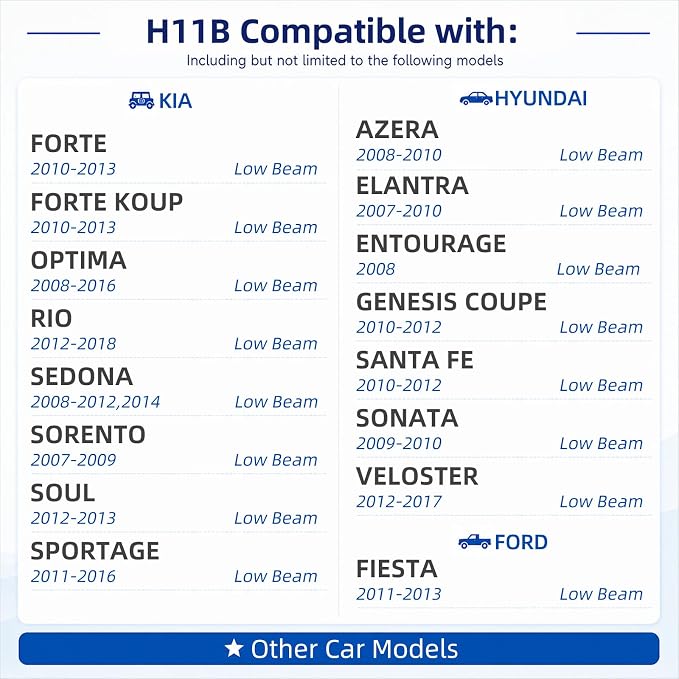The height and width of the screenshot is (679, 679).
Task: Click the HYUNDAI brand heading
Action: click(x=540, y=98)
